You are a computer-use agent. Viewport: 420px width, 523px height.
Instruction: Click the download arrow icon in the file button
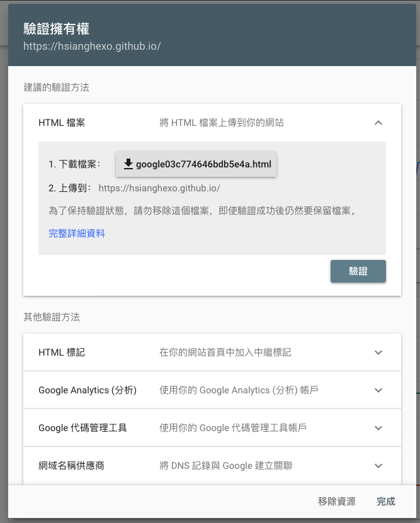[128, 164]
